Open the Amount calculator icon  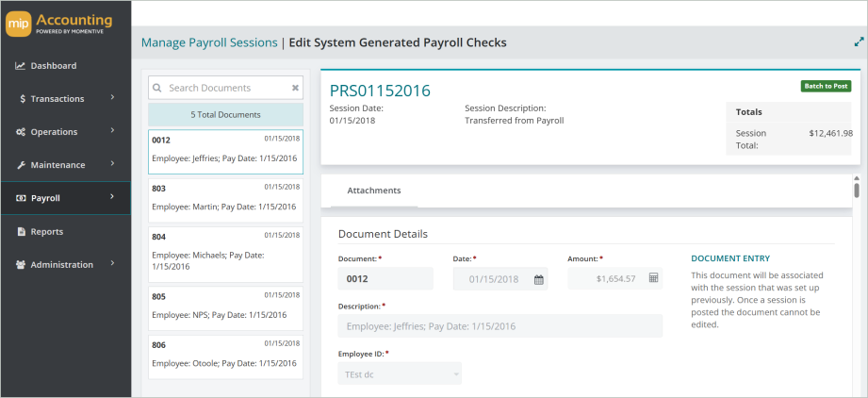[653, 279]
